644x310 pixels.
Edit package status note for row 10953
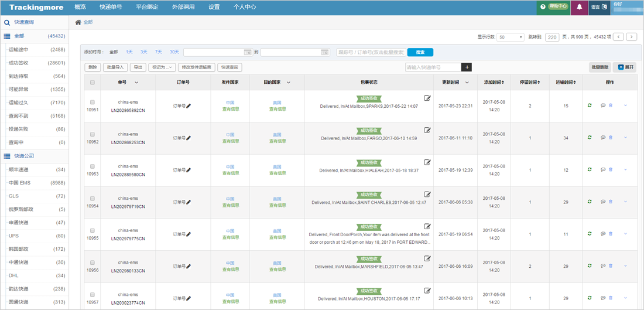[x=427, y=162]
